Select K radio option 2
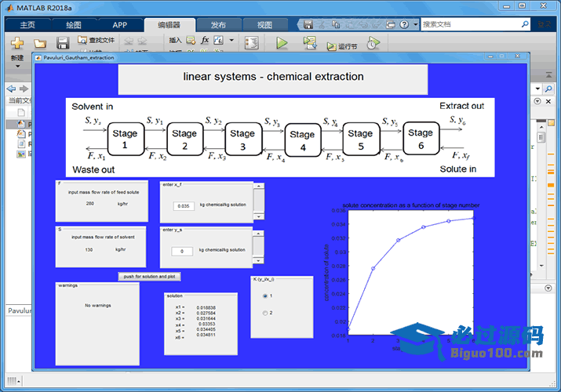This screenshot has width=561, height=392. (265, 313)
